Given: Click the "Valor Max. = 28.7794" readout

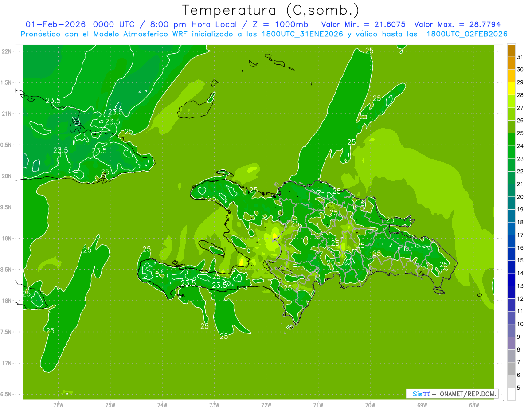Looking at the screenshot, I should pyautogui.click(x=457, y=24).
